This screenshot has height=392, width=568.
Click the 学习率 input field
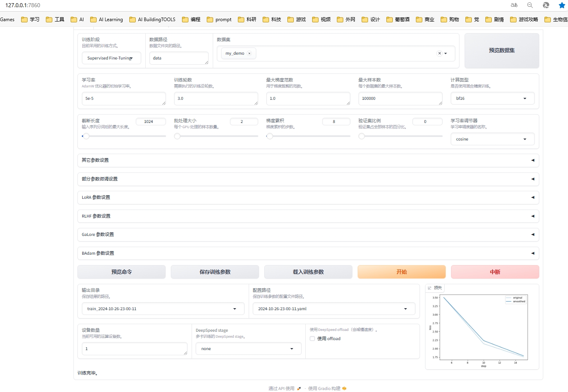(123, 99)
